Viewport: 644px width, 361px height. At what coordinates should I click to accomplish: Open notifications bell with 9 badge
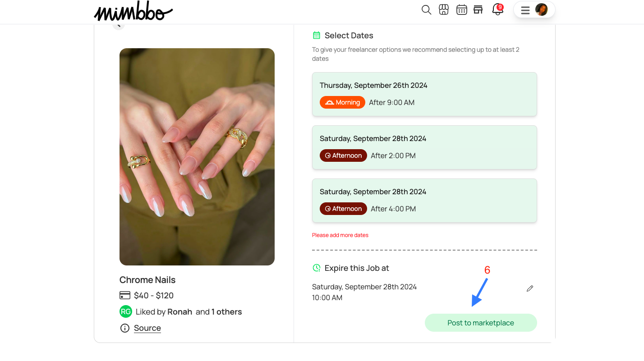(497, 9)
